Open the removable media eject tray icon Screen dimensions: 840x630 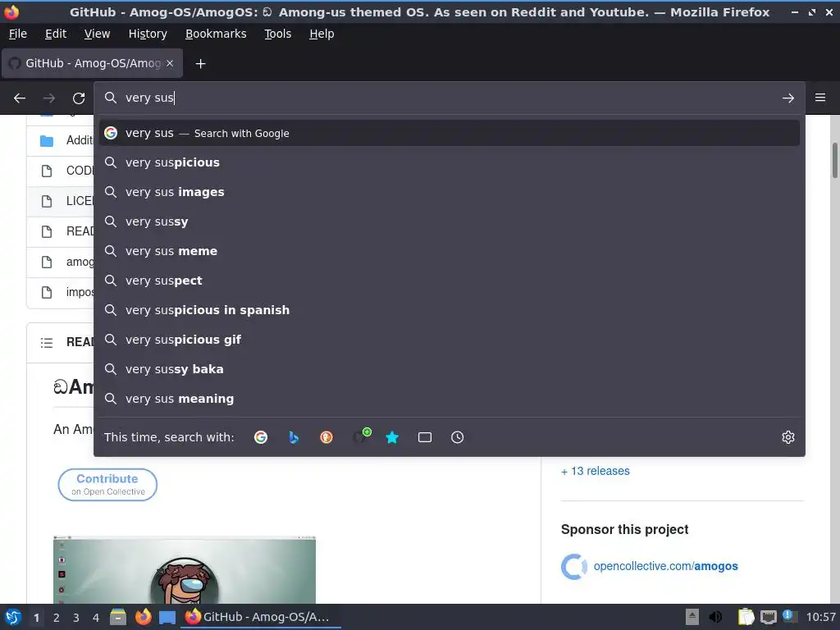692,617
